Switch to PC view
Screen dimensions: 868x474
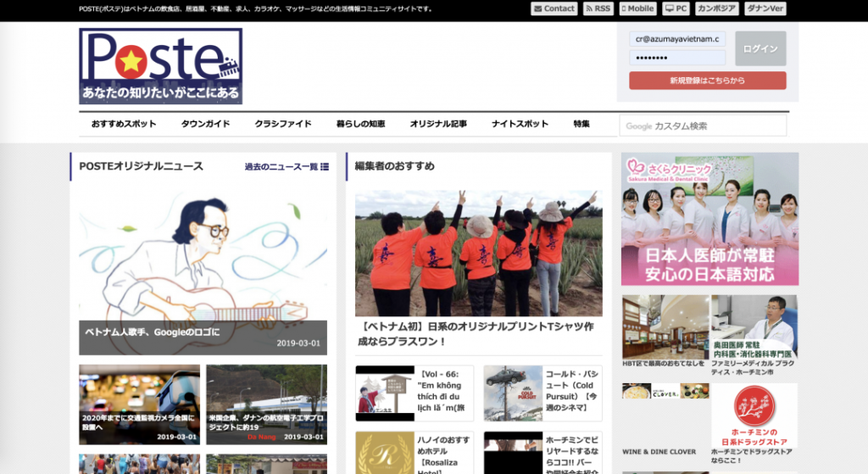[676, 8]
